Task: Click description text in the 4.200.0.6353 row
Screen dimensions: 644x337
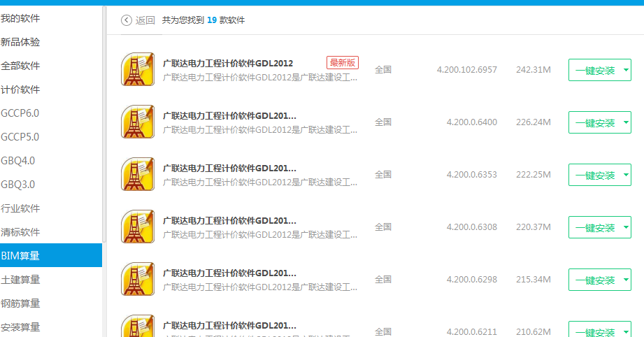Action: pyautogui.click(x=260, y=182)
